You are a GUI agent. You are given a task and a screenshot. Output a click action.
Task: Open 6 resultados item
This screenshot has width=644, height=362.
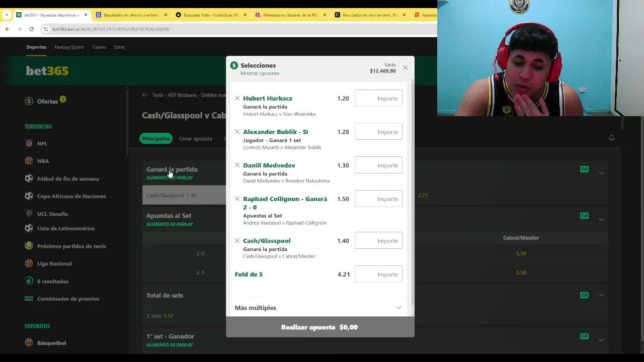pos(53,281)
